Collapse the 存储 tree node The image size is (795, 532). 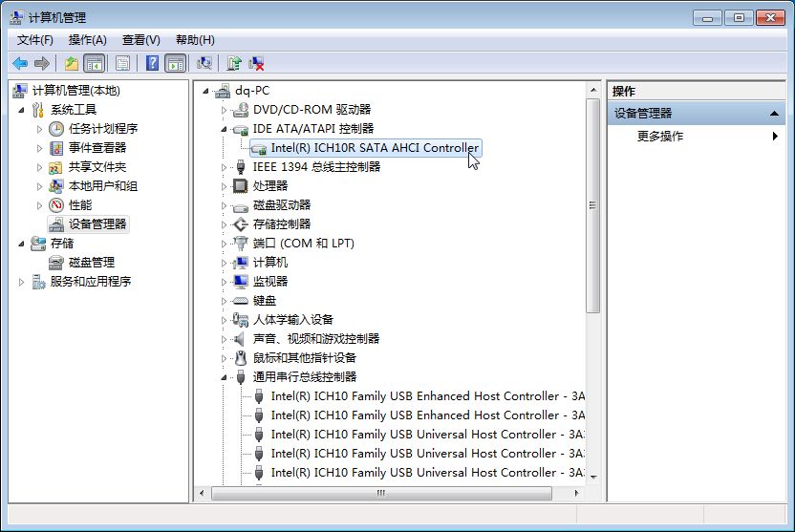click(x=21, y=244)
